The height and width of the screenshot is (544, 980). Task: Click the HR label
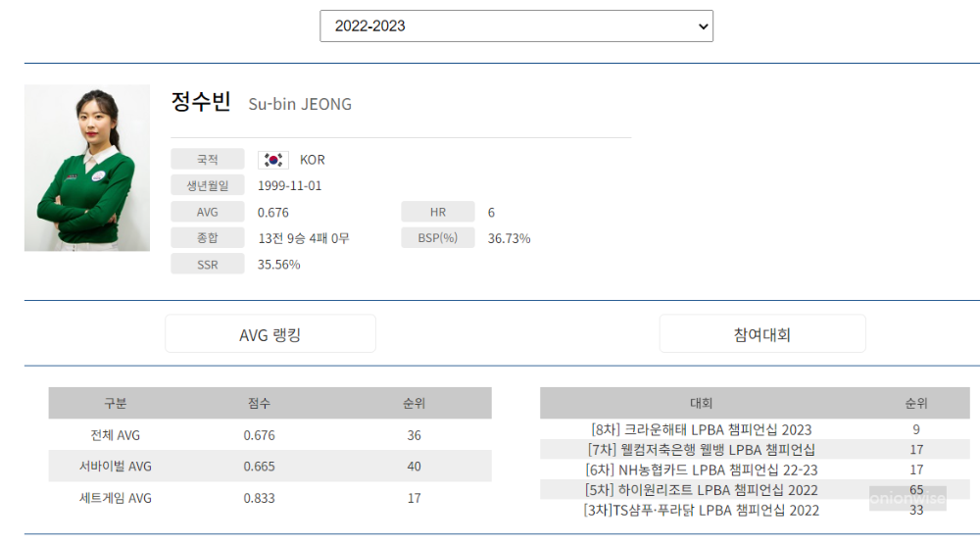click(x=438, y=212)
